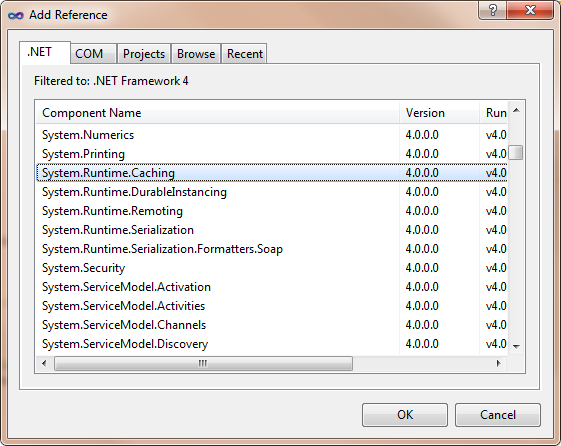Click the horizontal scrollbar left arrow
The height and width of the screenshot is (446, 561).
44,363
